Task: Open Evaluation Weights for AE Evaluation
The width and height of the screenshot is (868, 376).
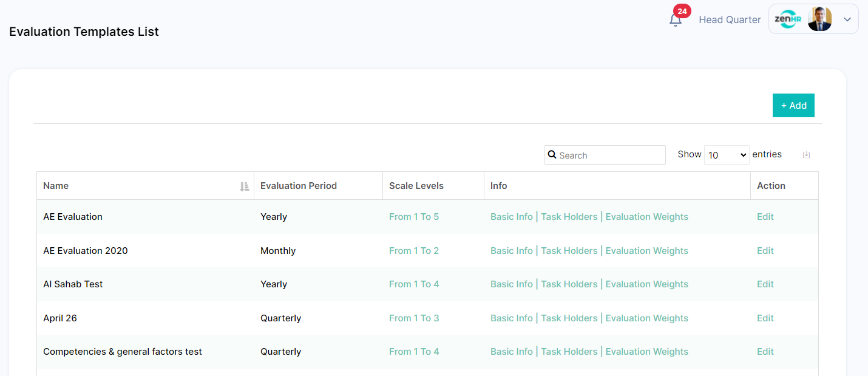Action: coord(647,217)
